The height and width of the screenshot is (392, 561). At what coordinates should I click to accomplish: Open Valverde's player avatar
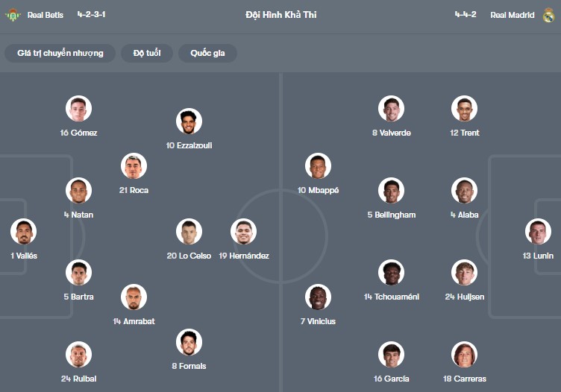point(391,109)
